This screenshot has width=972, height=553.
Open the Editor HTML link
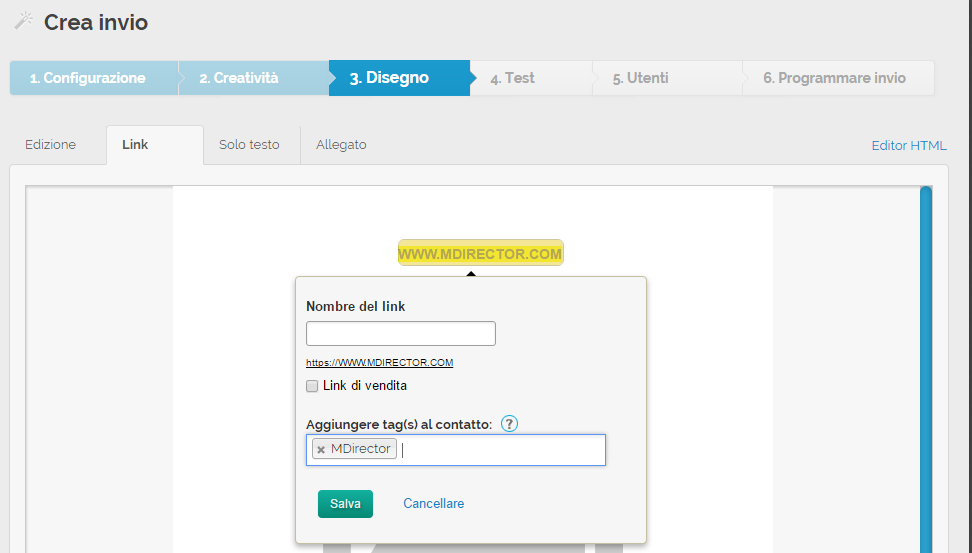[x=908, y=146]
